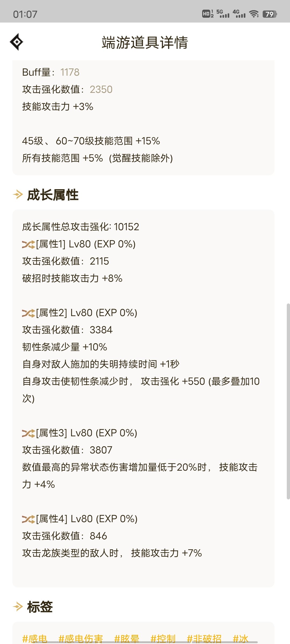The width and height of the screenshot is (290, 644).
Task: Select the #非破招 tag
Action: pos(204,639)
